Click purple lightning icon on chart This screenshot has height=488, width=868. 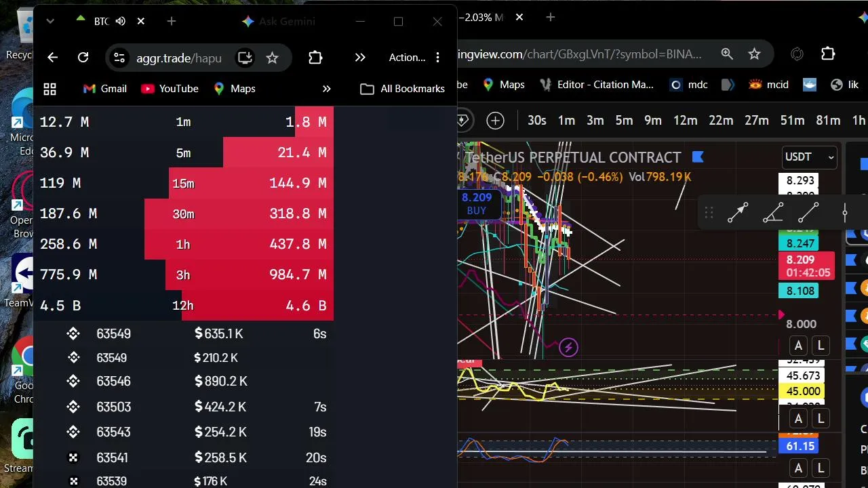pyautogui.click(x=568, y=348)
